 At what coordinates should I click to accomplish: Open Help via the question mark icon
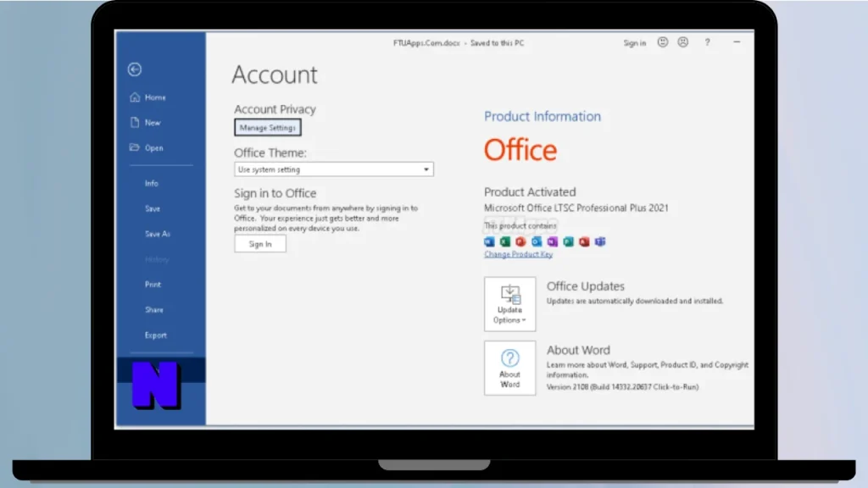click(x=708, y=42)
